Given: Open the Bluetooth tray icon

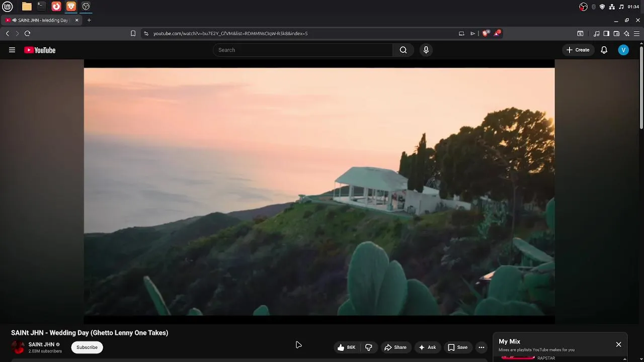Looking at the screenshot, I should (594, 7).
